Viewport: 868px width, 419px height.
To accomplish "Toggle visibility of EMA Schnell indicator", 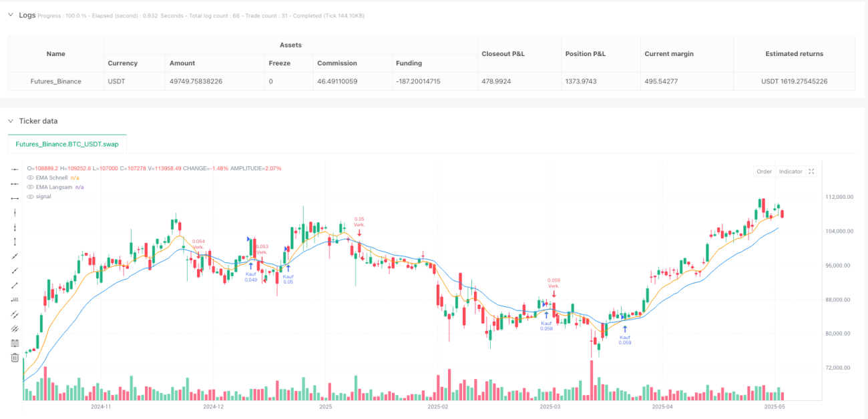I will click(29, 177).
